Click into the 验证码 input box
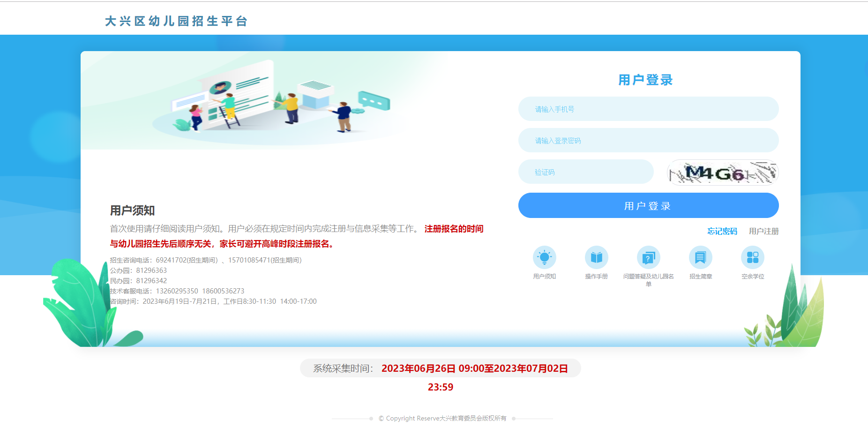The image size is (868, 428). point(586,172)
